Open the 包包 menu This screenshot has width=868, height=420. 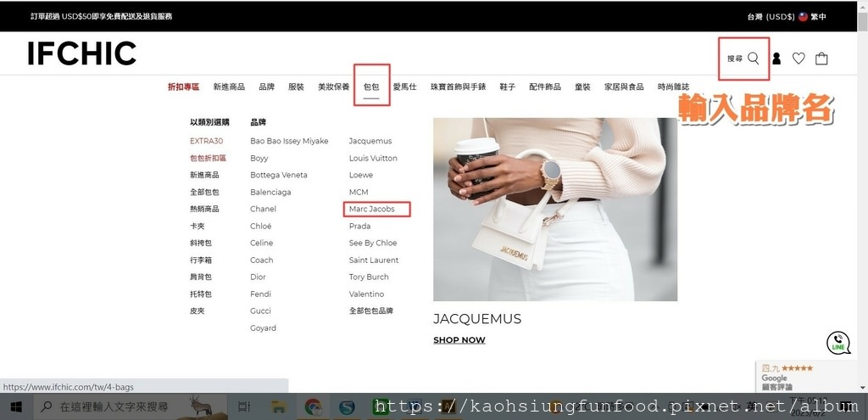pyautogui.click(x=371, y=87)
